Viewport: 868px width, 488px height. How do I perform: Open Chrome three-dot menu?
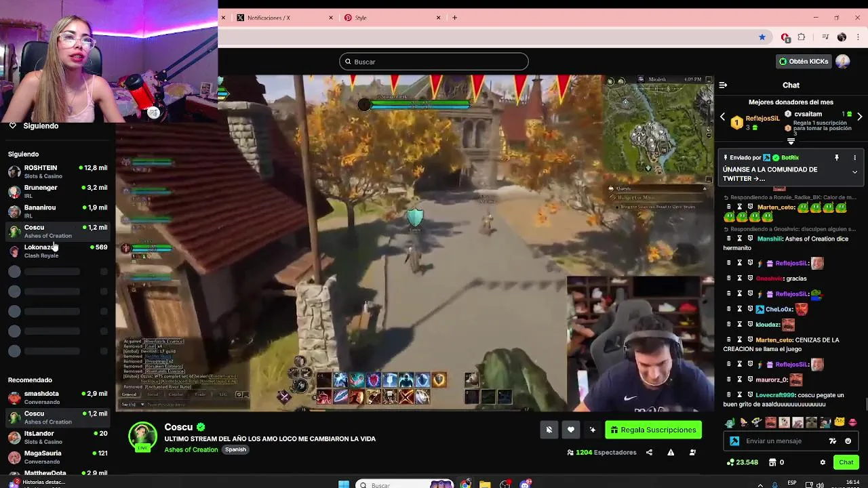(857, 37)
